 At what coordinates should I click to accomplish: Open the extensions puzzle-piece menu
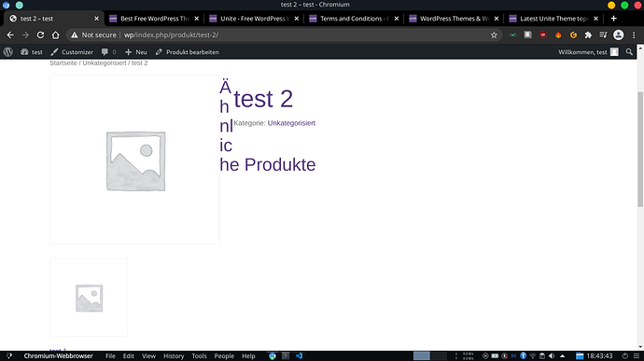(588, 35)
